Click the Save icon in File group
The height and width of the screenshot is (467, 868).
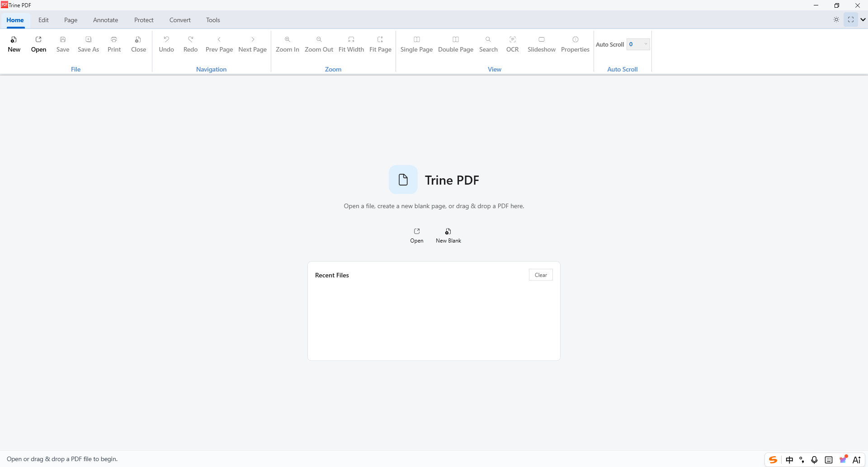(63, 44)
